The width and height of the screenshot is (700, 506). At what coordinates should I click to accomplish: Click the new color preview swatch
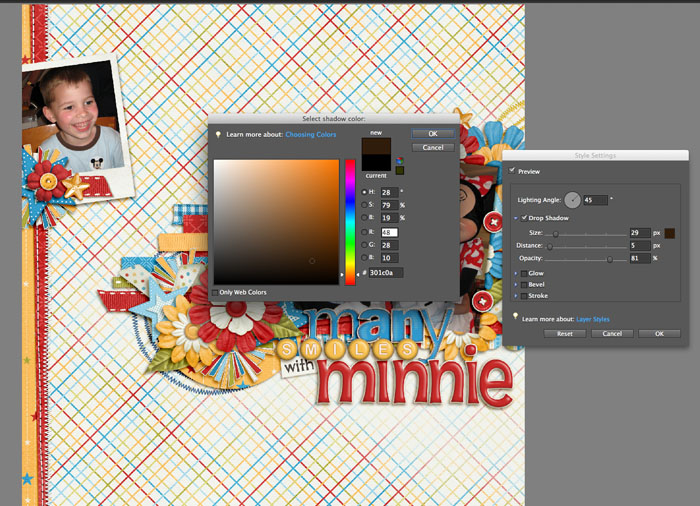click(376, 146)
